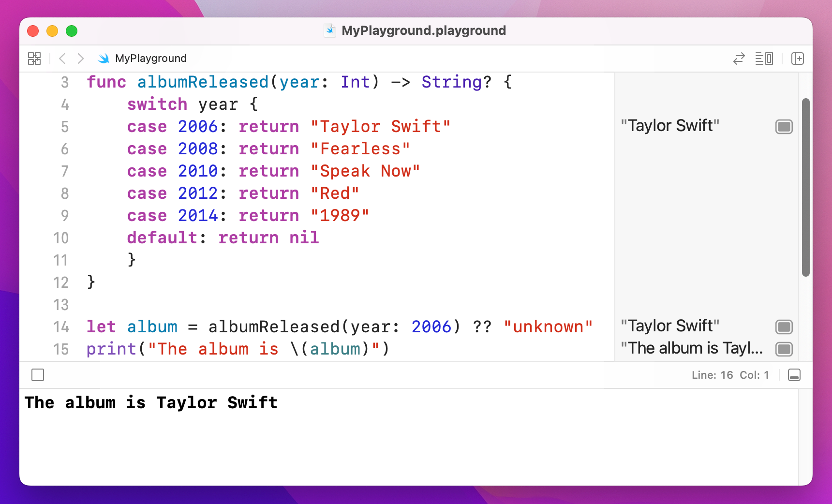Open the MyPlayground jump bar menu
832x504 pixels.
[150, 58]
